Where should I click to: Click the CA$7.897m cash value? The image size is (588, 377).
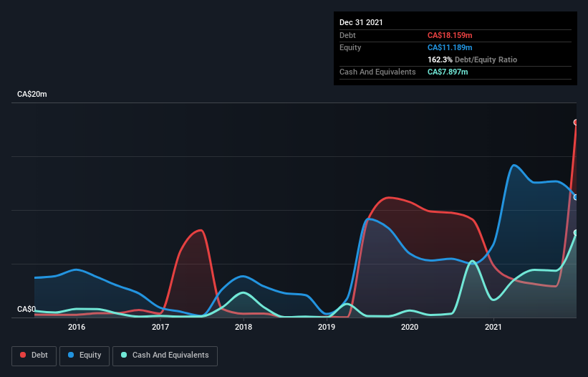[x=448, y=72]
